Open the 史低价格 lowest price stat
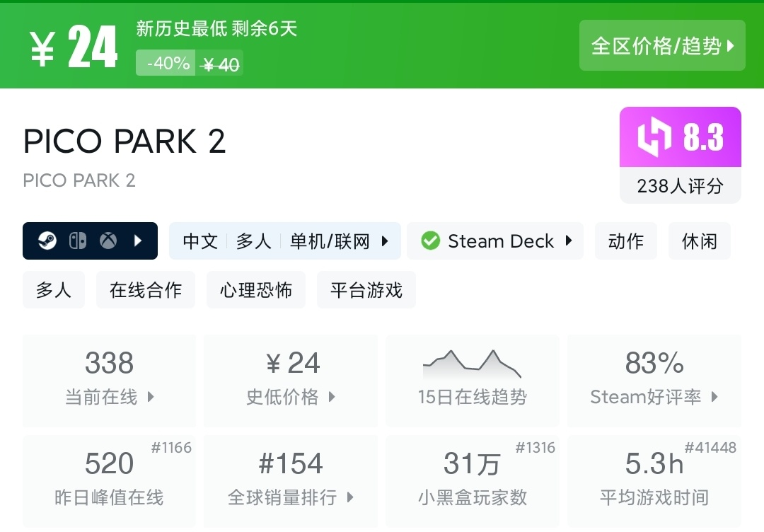The width and height of the screenshot is (764, 532). (x=291, y=381)
